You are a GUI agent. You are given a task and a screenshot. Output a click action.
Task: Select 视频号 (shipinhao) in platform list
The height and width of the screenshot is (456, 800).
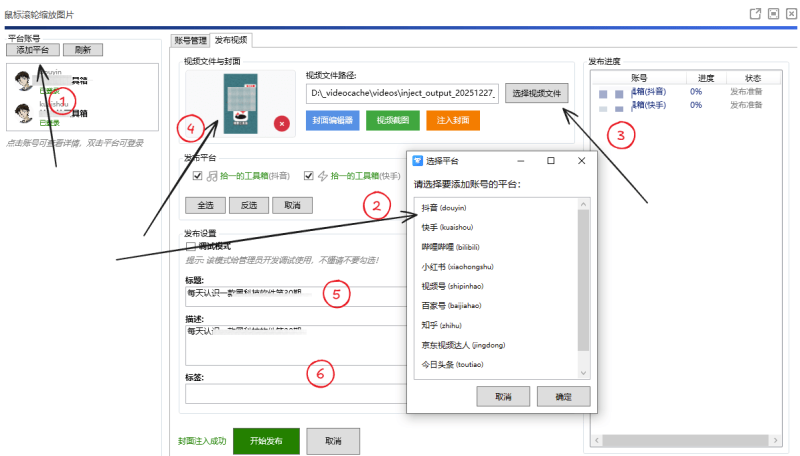496,286
